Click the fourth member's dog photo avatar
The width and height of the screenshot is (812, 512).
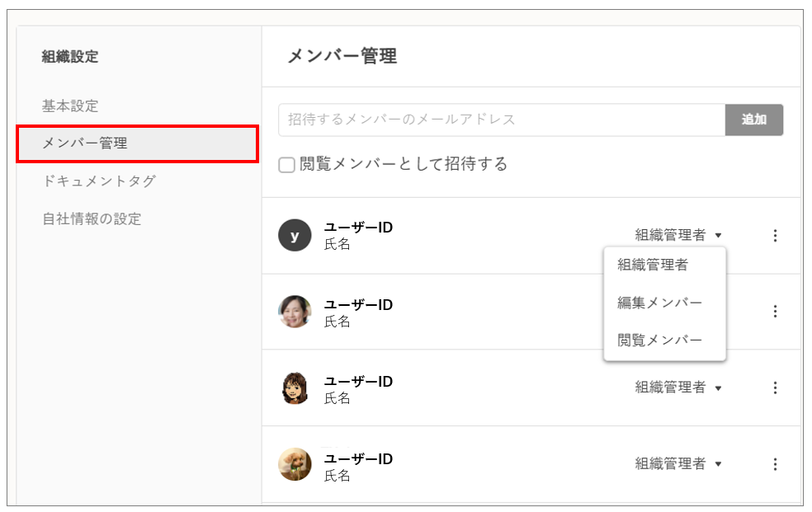tap(295, 464)
